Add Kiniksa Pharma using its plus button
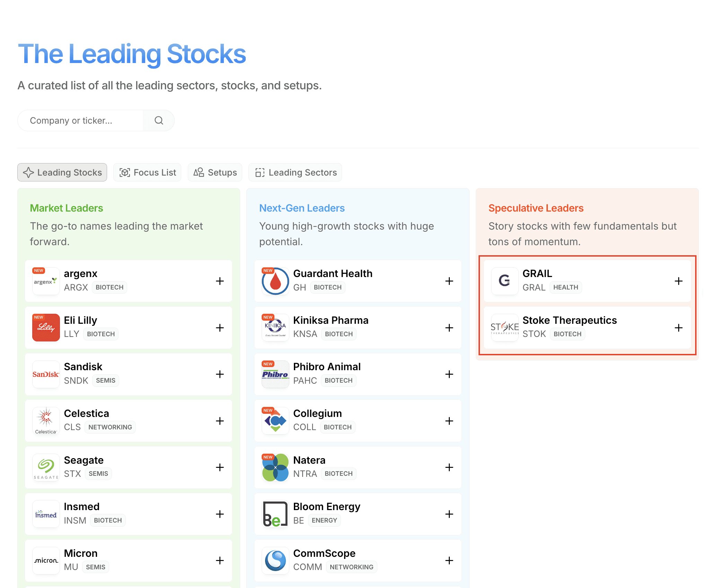718x588 pixels. pos(449,328)
